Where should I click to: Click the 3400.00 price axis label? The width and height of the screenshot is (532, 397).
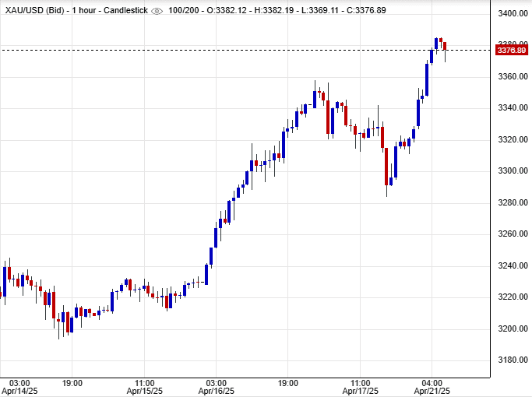pos(513,13)
